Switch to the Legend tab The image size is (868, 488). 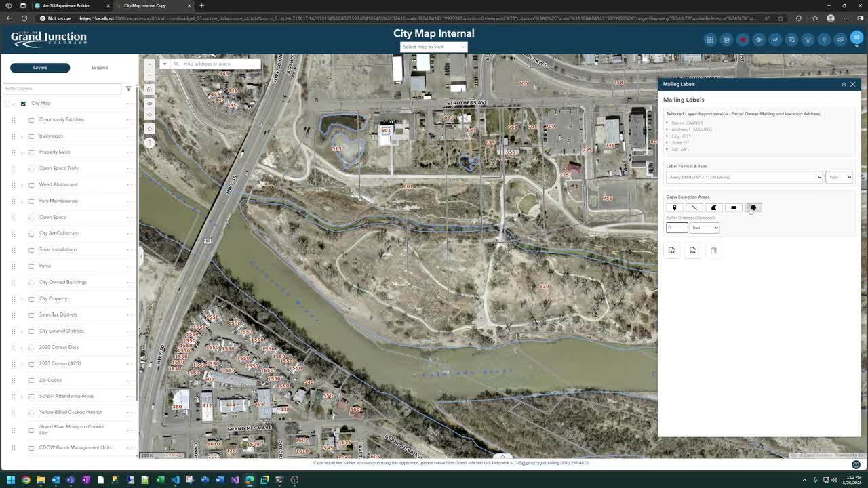(x=100, y=68)
